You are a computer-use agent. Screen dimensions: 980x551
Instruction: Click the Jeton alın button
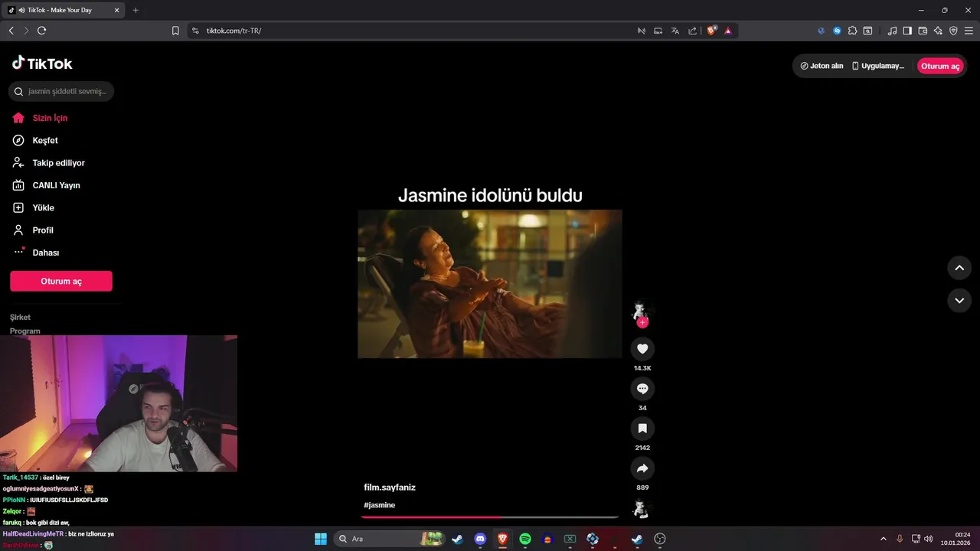[822, 66]
